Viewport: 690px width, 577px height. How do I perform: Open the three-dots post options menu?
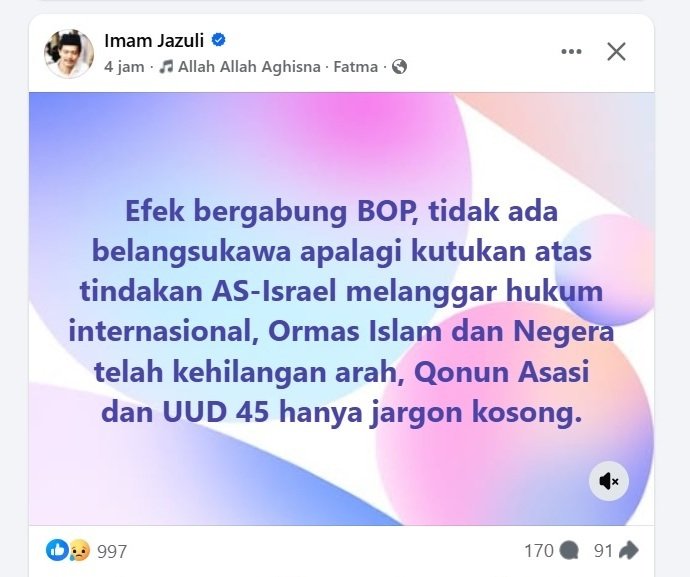(572, 51)
